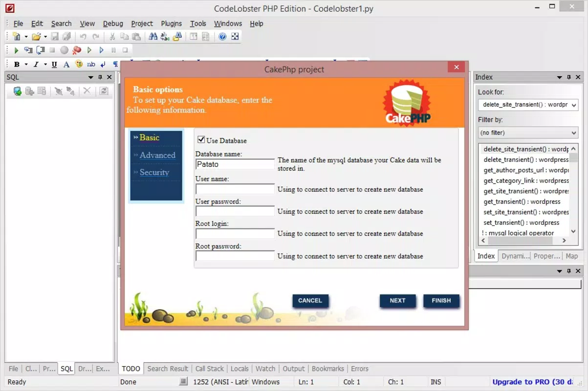The width and height of the screenshot is (588, 391).
Task: Click the Index list horizontal scrollbar
Action: 523,240
